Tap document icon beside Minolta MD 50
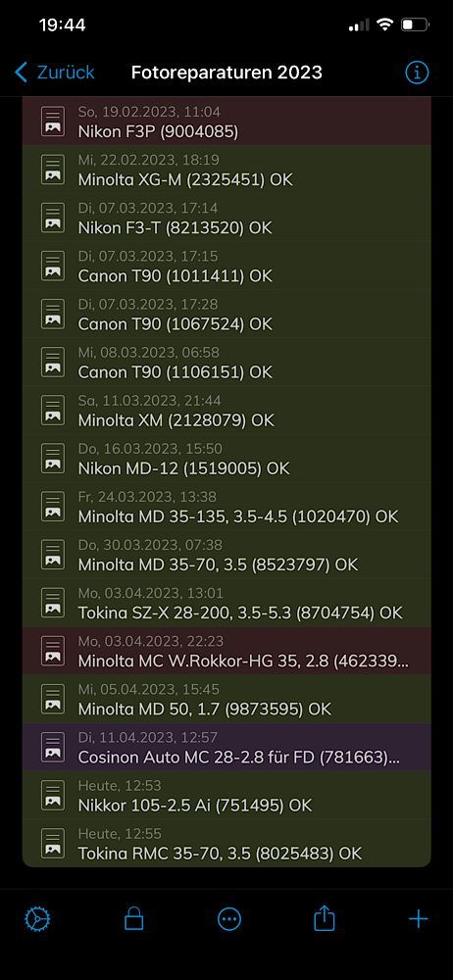The image size is (453, 980). (x=53, y=699)
